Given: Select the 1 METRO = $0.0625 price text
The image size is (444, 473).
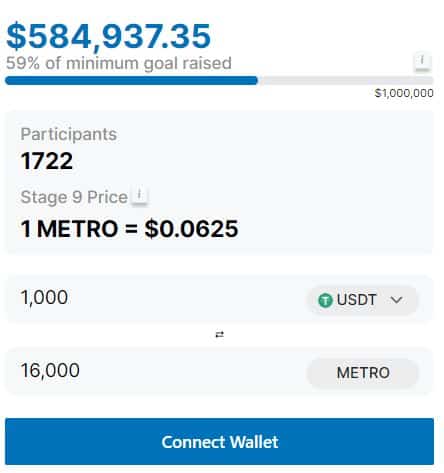Looking at the screenshot, I should [129, 229].
